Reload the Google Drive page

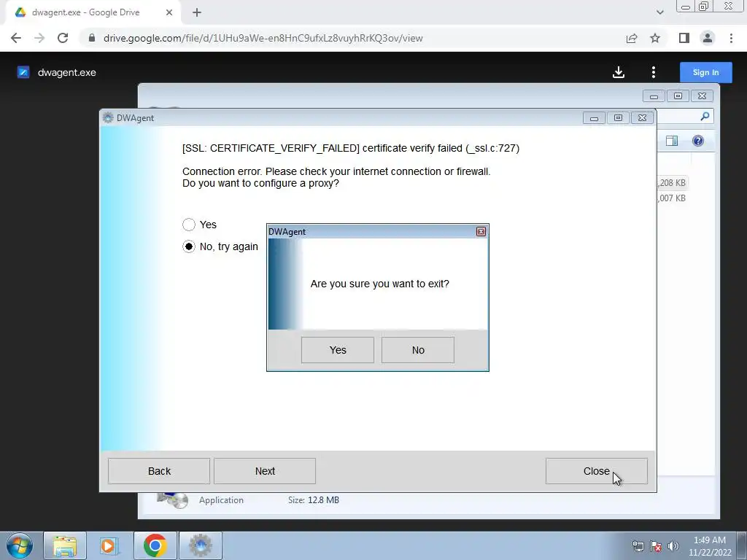click(x=63, y=38)
